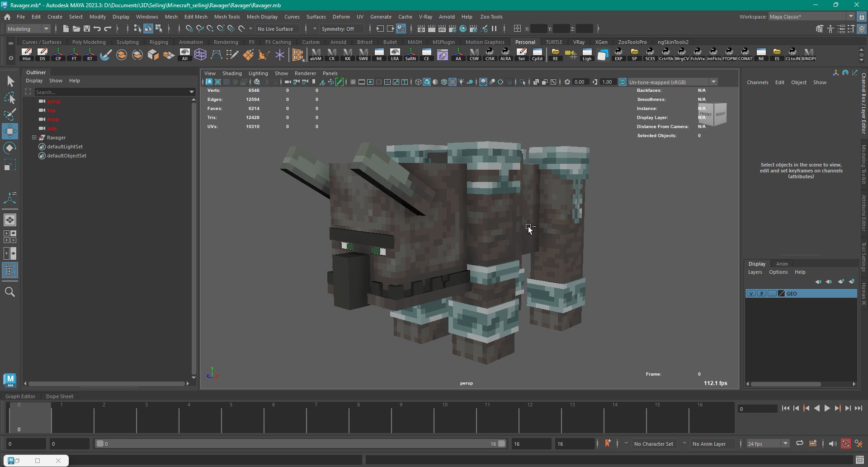
Task: Open the Symmetry: Off dropdown
Action: 342,29
